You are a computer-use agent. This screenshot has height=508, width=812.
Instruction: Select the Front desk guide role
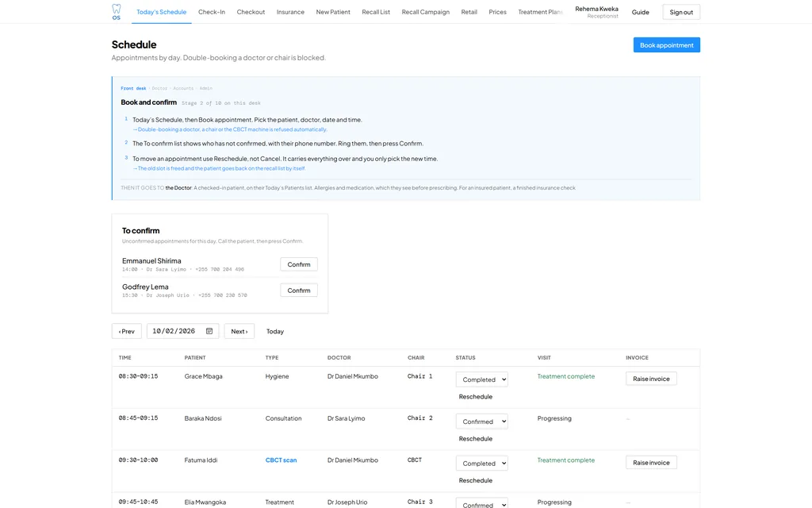tap(133, 89)
